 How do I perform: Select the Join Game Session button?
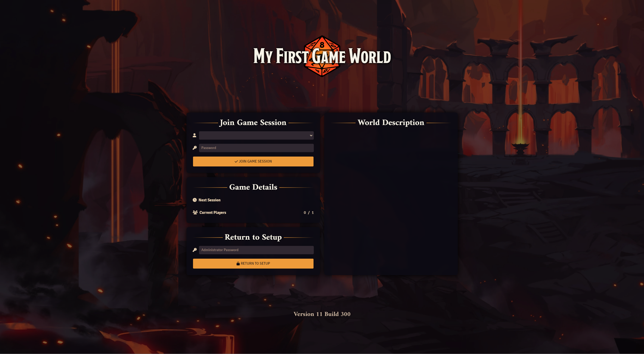pyautogui.click(x=253, y=161)
